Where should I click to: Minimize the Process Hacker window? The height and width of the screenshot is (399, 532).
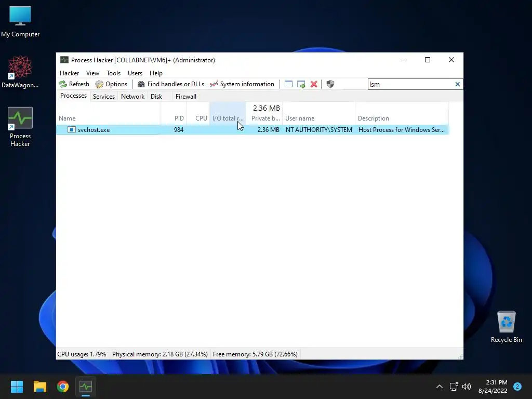(x=404, y=60)
